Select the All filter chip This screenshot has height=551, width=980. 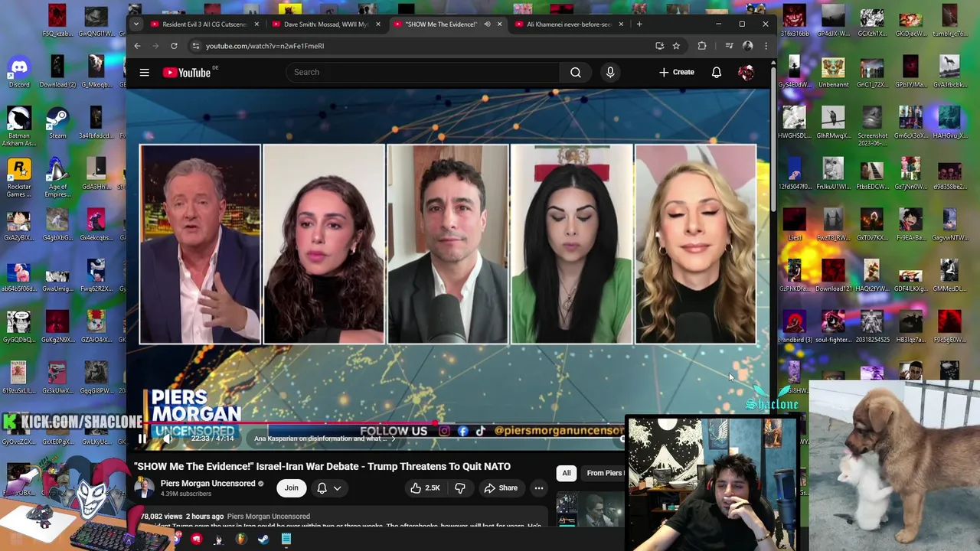pos(567,473)
